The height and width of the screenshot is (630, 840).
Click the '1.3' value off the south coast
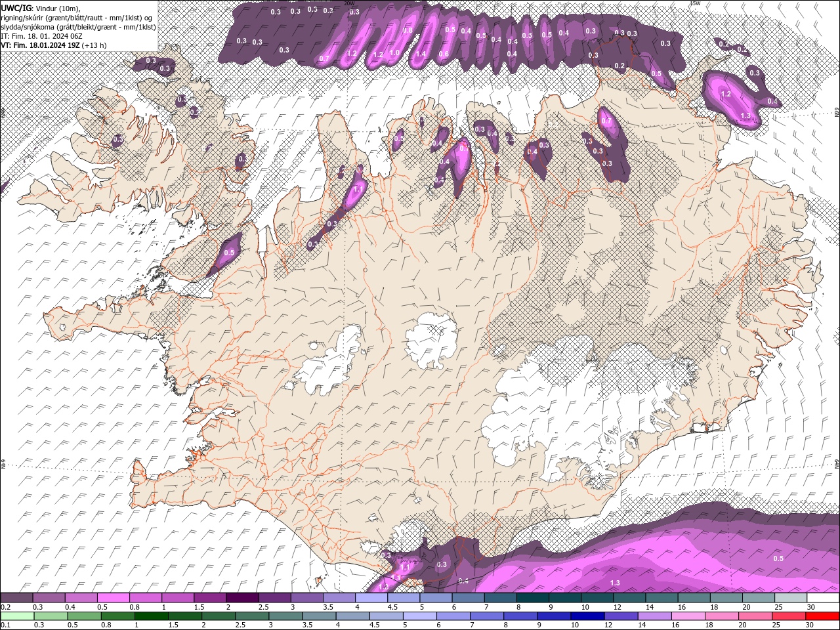click(615, 583)
